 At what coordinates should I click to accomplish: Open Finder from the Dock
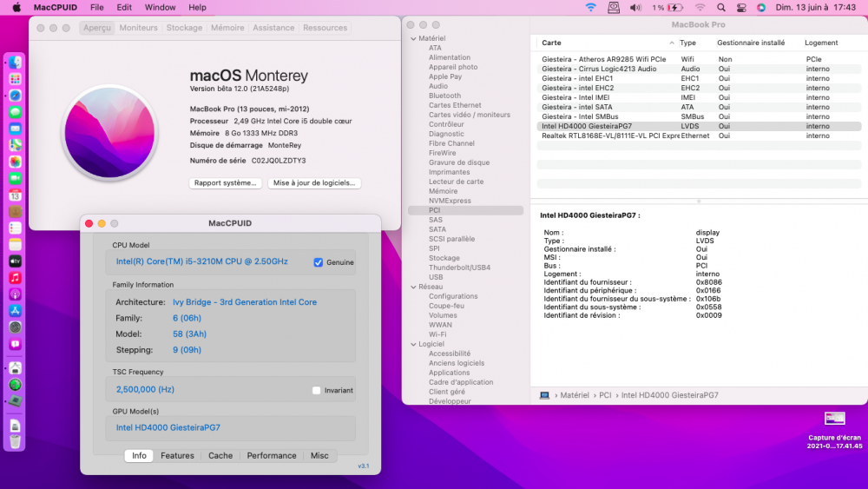(x=15, y=63)
